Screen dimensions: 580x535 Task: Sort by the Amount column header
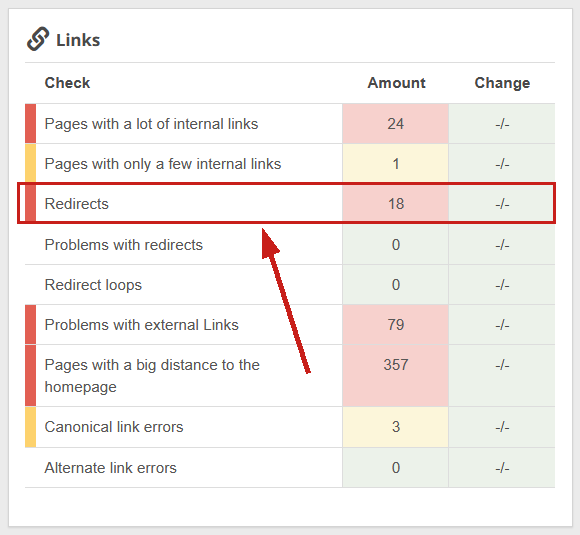(x=396, y=83)
